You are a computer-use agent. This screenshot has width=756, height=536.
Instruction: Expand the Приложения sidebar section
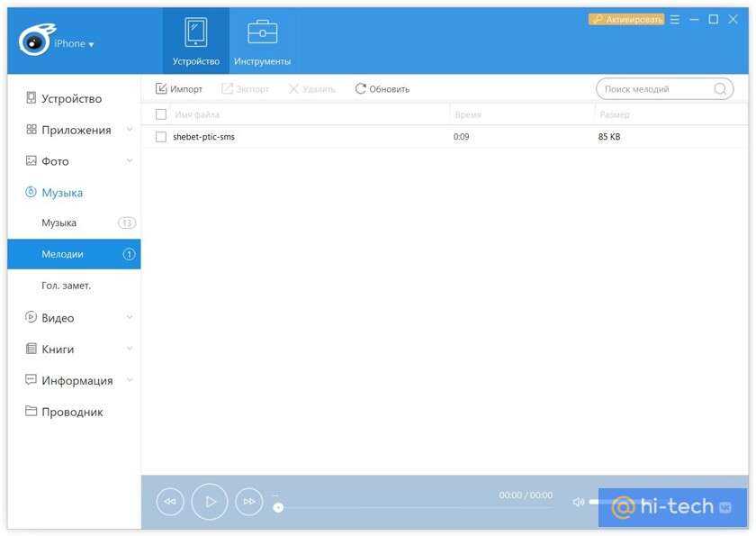pyautogui.click(x=129, y=130)
